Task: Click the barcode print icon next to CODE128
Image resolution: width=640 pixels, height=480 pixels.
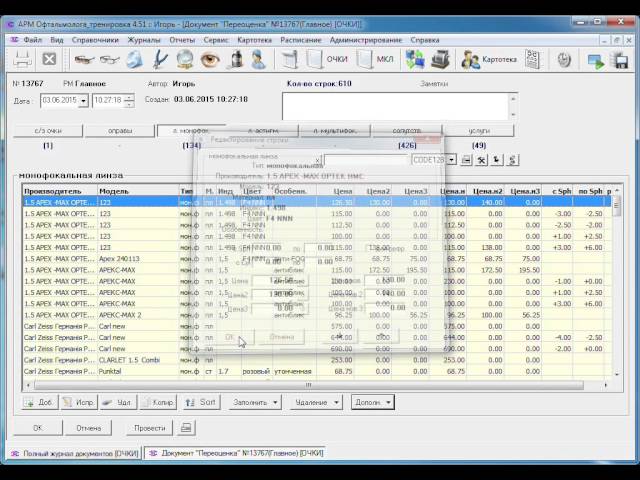Action: tap(466, 160)
